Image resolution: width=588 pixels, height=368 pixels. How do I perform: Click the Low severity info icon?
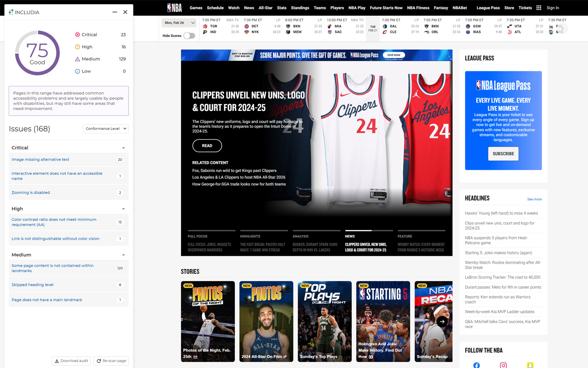tap(77, 71)
